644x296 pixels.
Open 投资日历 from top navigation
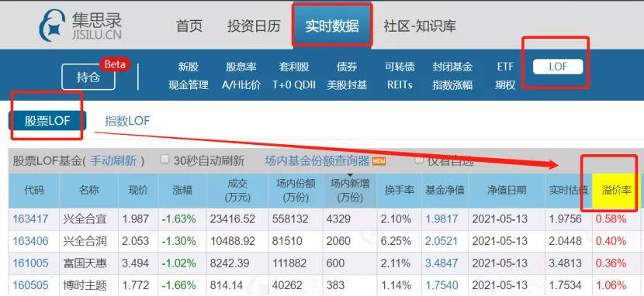[x=254, y=26]
